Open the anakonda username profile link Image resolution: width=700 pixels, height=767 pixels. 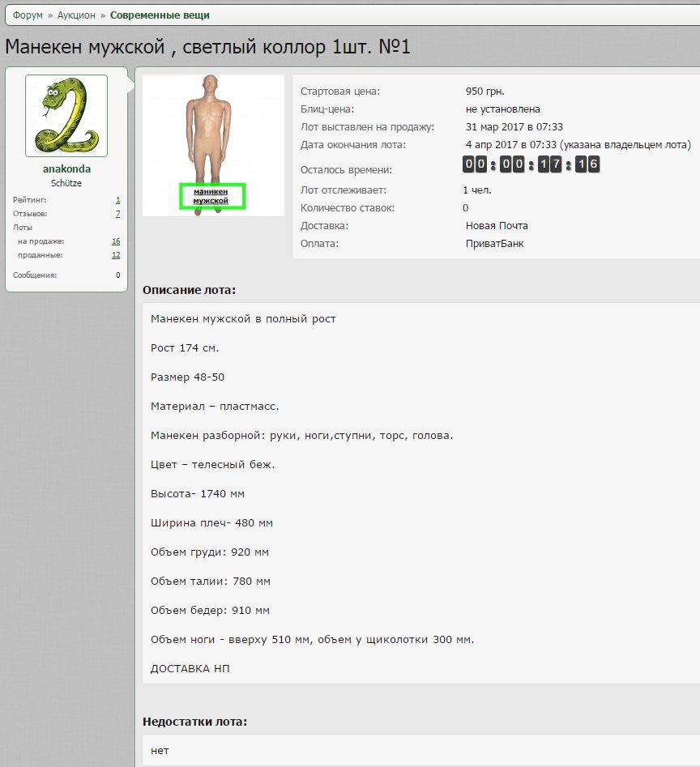[66, 169]
